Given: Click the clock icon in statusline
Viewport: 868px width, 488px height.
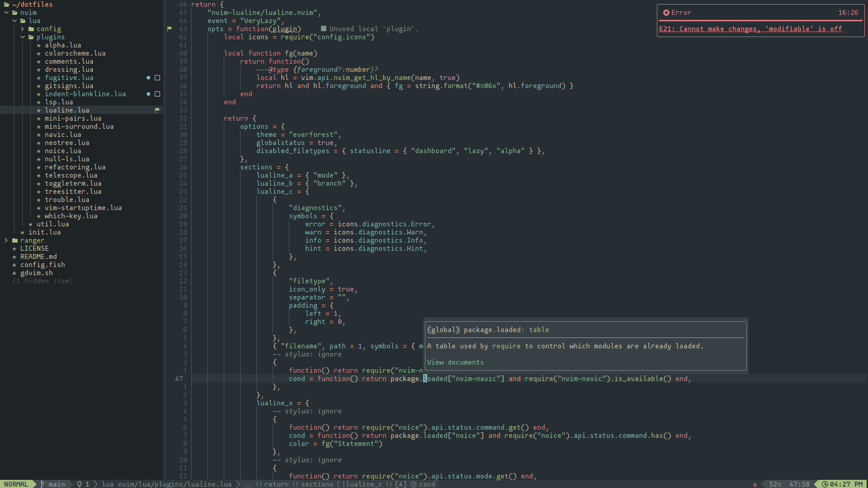Looking at the screenshot, I should click(x=825, y=484).
